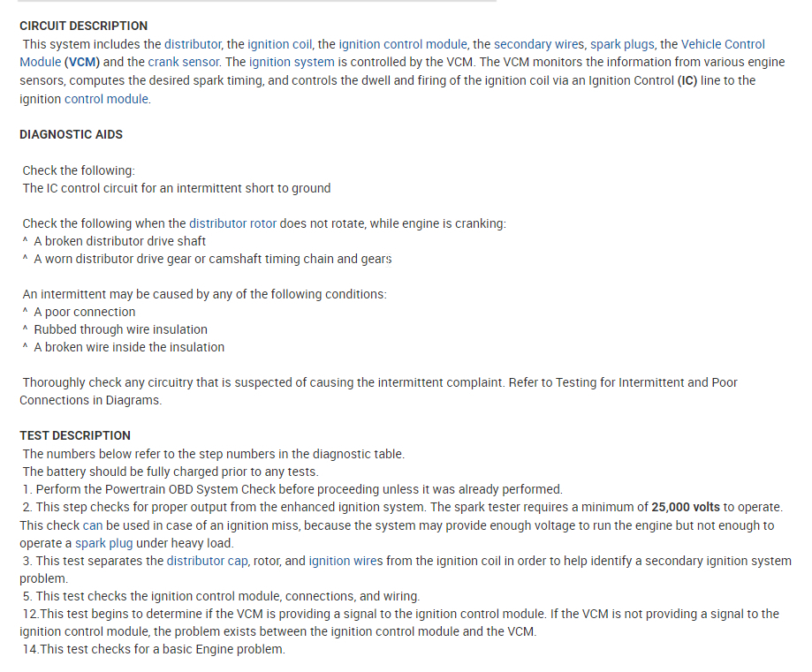Click the TEST DESCRIPTION heading
The width and height of the screenshot is (812, 672).
point(74,435)
